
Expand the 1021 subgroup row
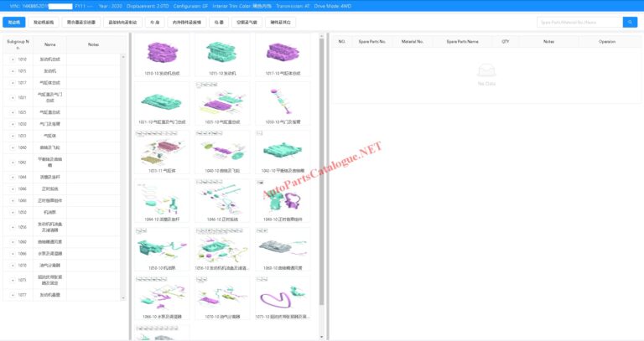click(x=13, y=97)
